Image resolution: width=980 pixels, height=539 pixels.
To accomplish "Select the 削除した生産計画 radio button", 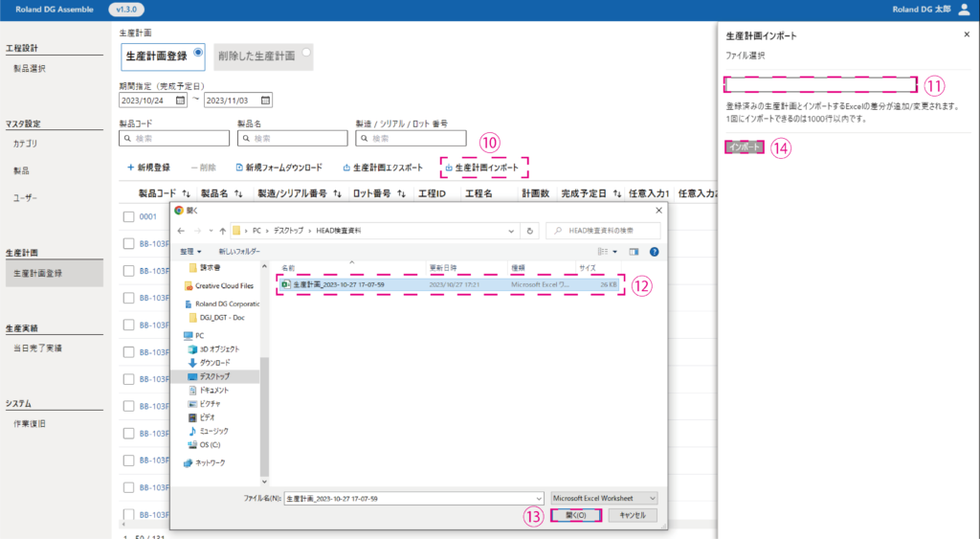I will coord(306,53).
